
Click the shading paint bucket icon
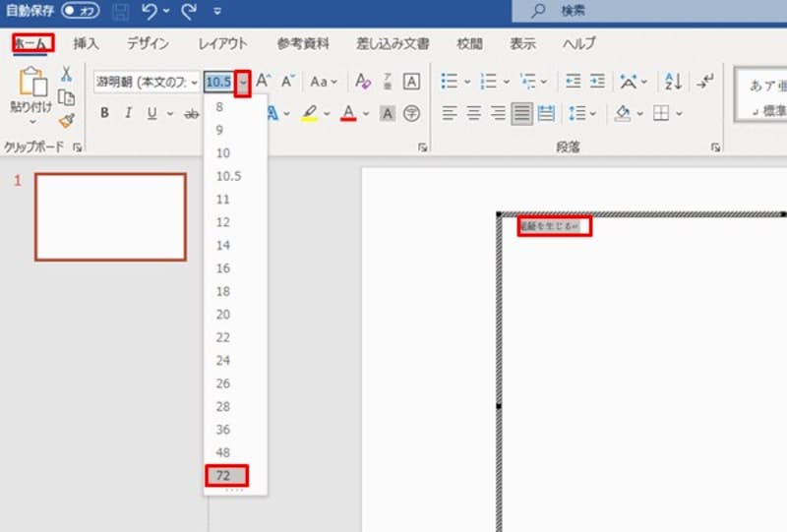point(623,114)
